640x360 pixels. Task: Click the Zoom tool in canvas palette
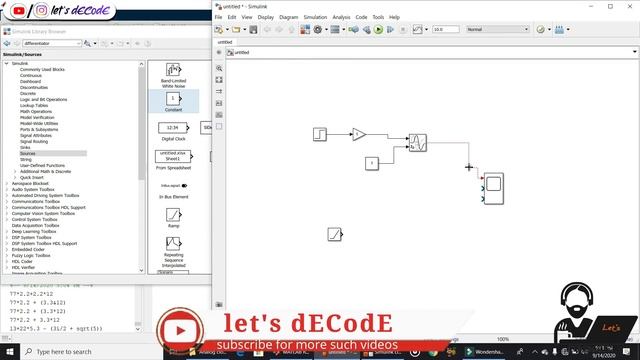pos(219,68)
